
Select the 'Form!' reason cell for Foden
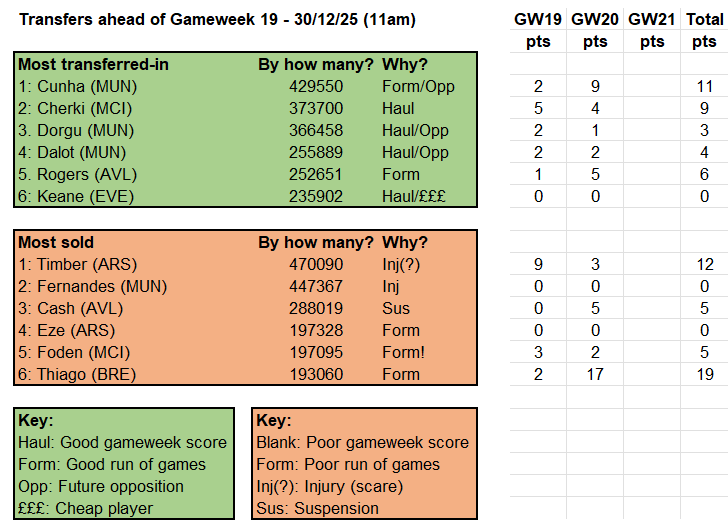coord(404,352)
